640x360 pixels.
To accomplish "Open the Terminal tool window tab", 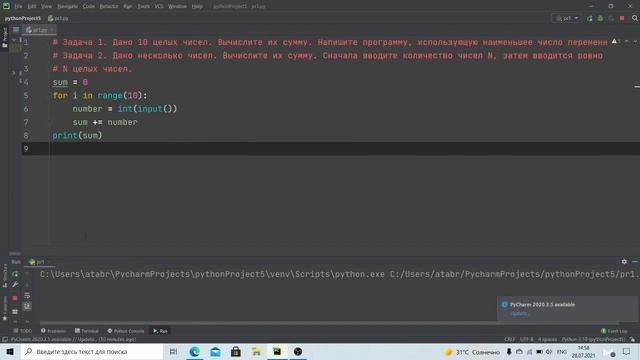I will [87, 331].
